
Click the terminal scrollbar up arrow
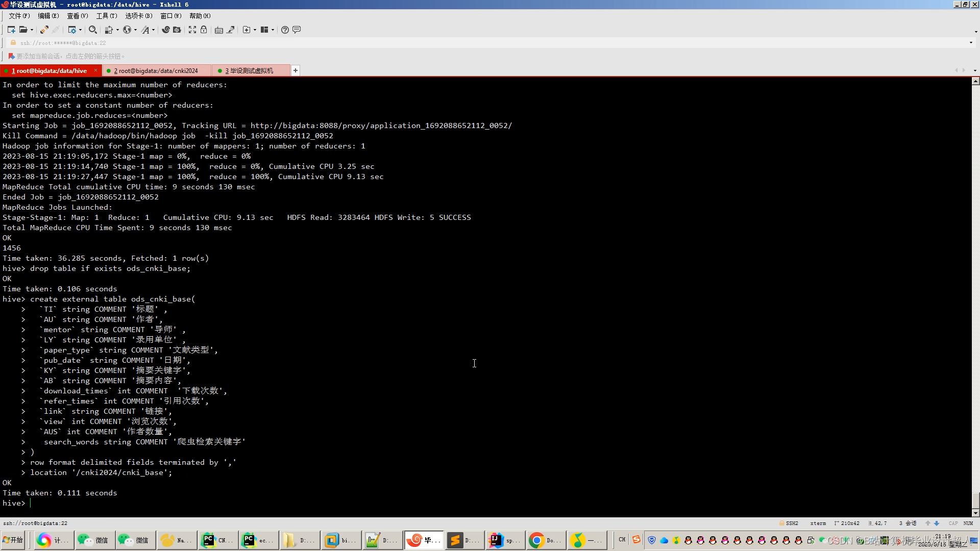975,81
